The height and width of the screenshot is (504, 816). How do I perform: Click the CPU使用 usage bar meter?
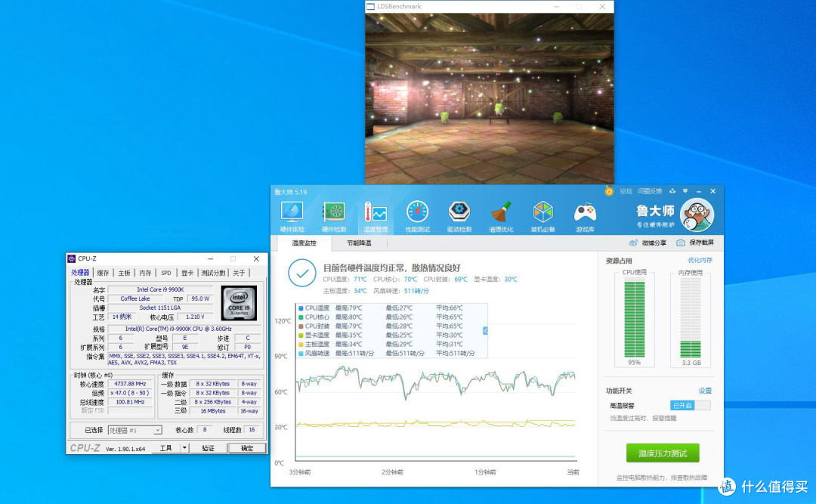click(x=634, y=319)
